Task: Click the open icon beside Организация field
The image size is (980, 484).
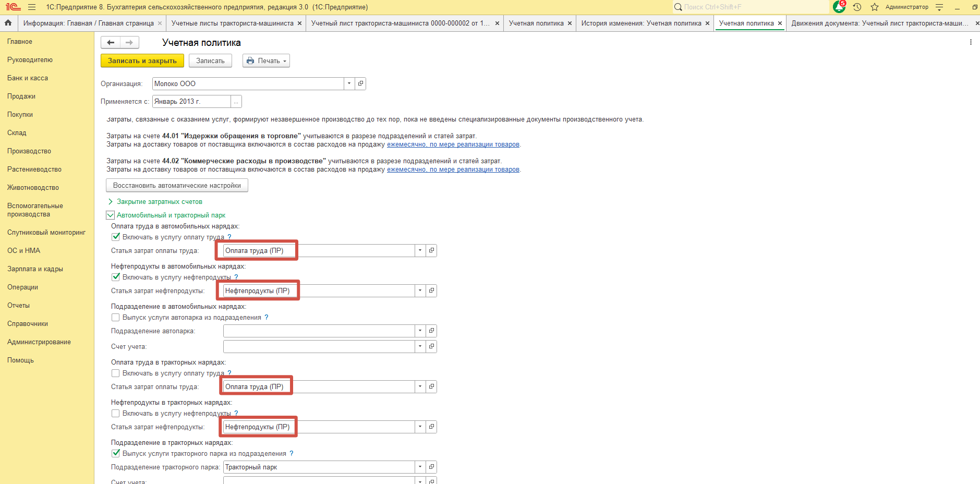Action: click(360, 83)
